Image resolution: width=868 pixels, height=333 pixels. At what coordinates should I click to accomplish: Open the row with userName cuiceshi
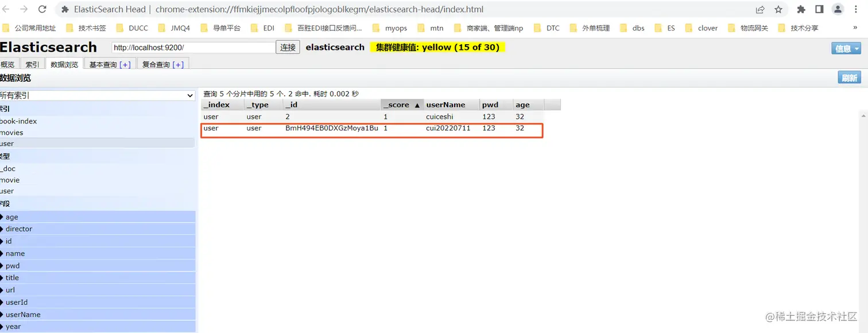381,117
